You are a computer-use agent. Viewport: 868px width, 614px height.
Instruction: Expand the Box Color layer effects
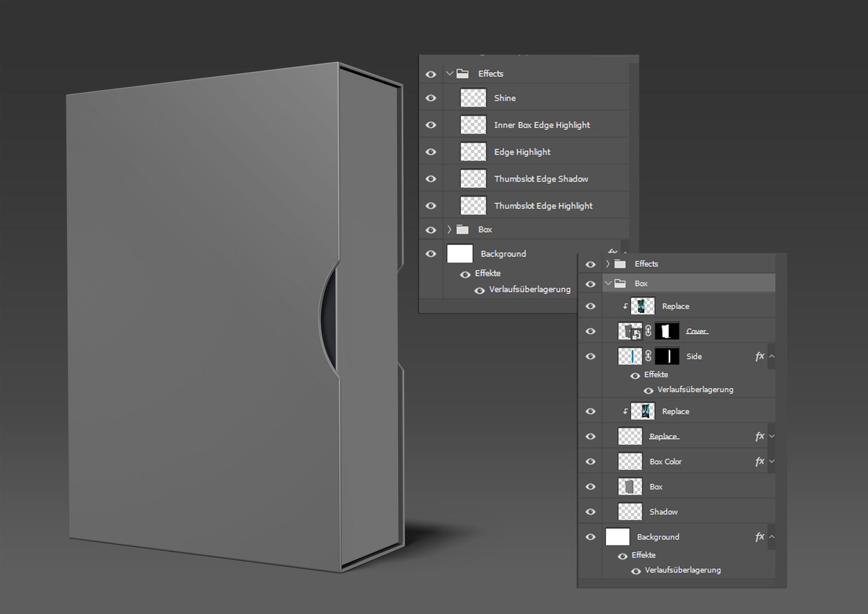point(772,461)
